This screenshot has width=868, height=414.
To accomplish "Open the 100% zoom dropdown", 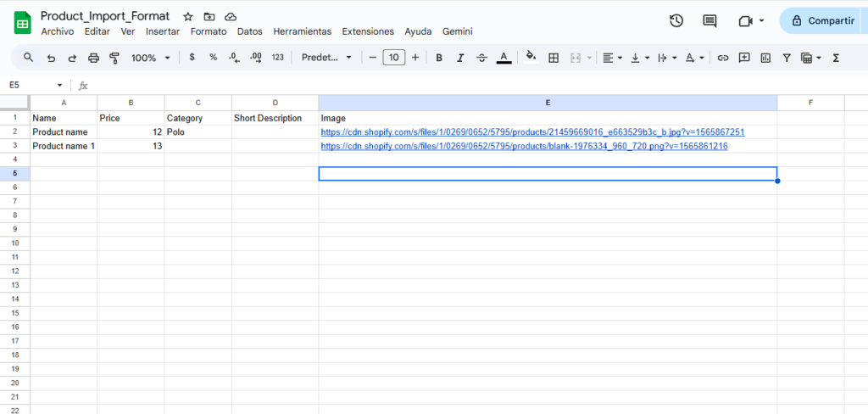I will (151, 58).
